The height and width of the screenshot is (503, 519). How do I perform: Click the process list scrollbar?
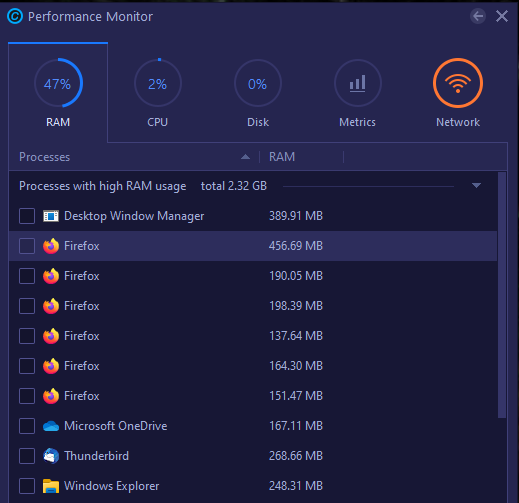(502, 295)
